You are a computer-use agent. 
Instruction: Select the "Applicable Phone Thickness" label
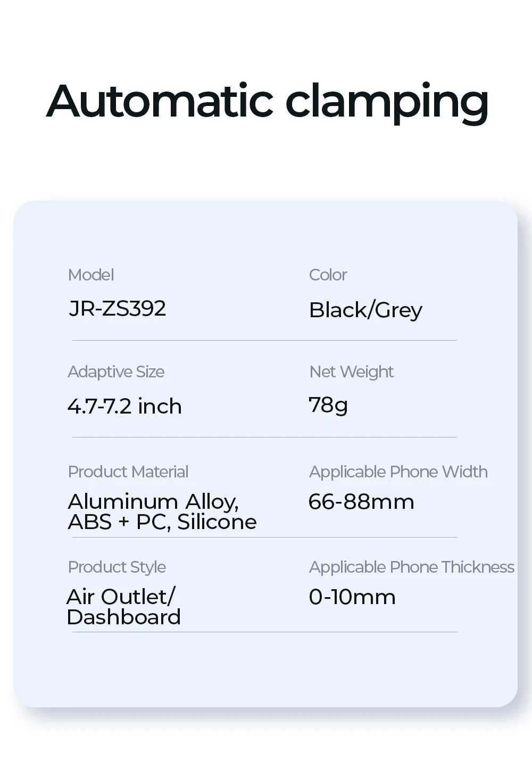[x=411, y=567]
